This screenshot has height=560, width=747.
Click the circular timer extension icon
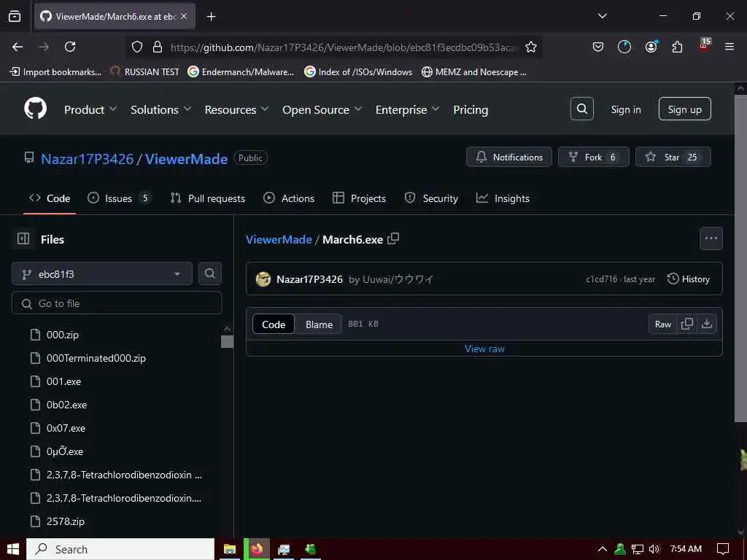(624, 47)
